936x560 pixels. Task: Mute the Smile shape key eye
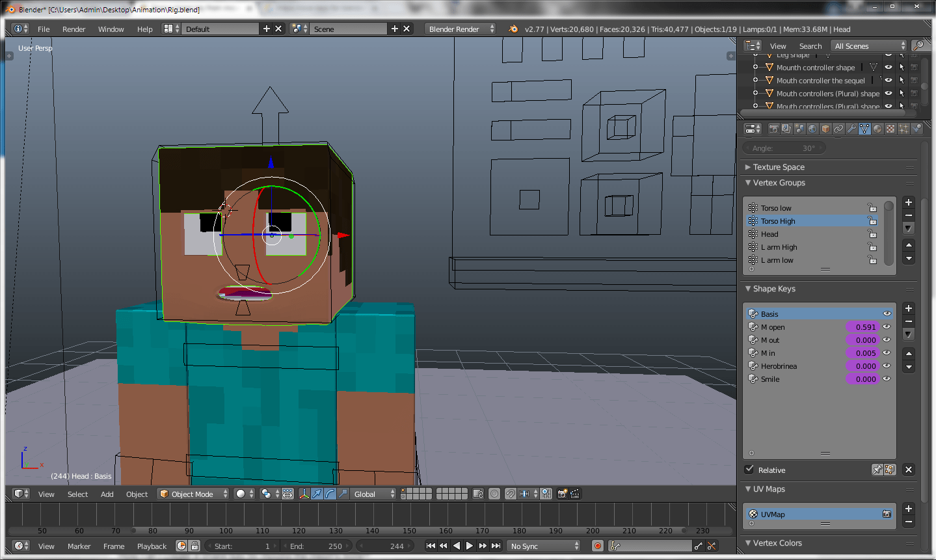pyautogui.click(x=887, y=379)
